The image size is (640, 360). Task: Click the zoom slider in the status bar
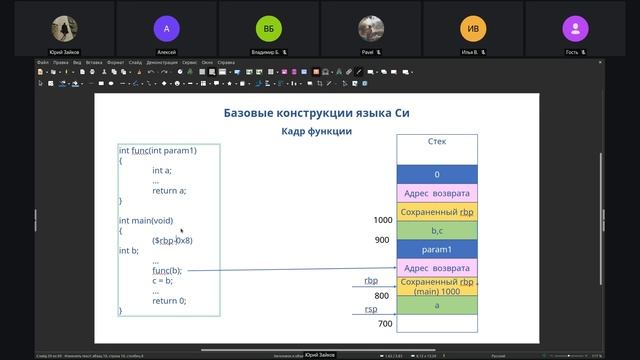pyautogui.click(x=568, y=356)
